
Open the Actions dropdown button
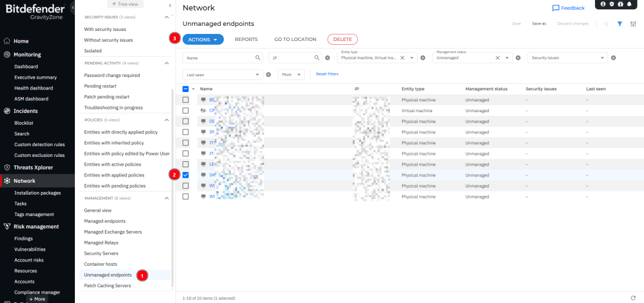[203, 39]
